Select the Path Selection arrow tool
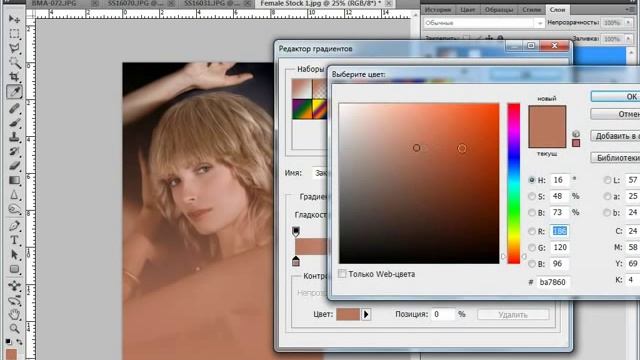Viewport: 640px width, 360px height. click(14, 255)
